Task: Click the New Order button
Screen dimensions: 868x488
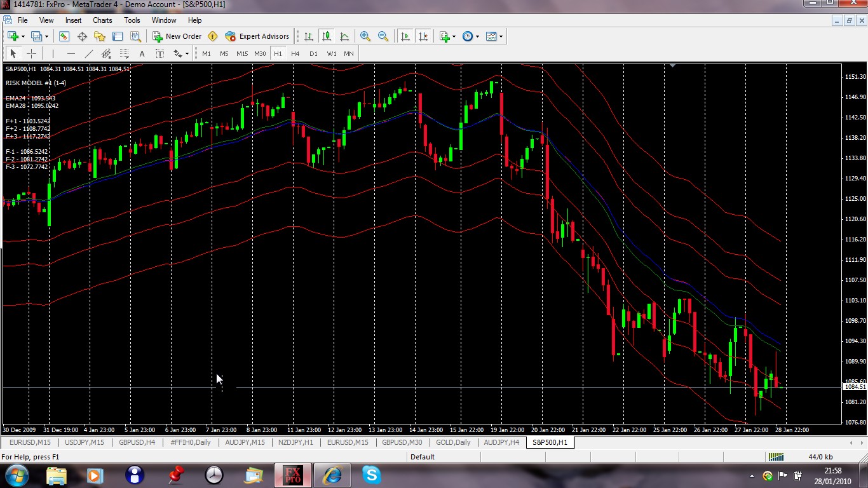Action: click(177, 36)
